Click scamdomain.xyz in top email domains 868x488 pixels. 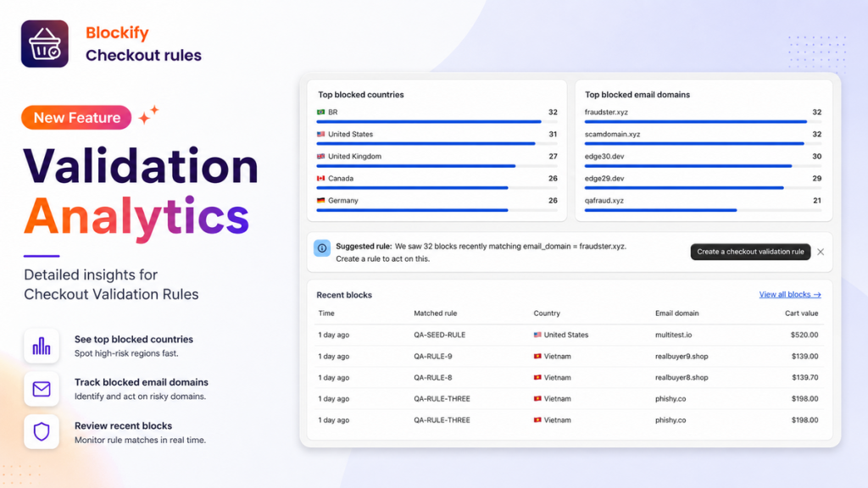(612, 134)
